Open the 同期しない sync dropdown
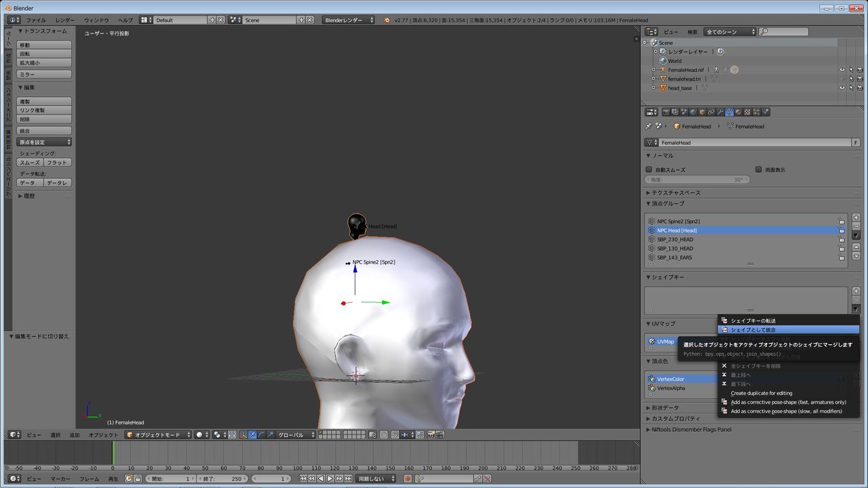868x488 pixels. tap(376, 479)
